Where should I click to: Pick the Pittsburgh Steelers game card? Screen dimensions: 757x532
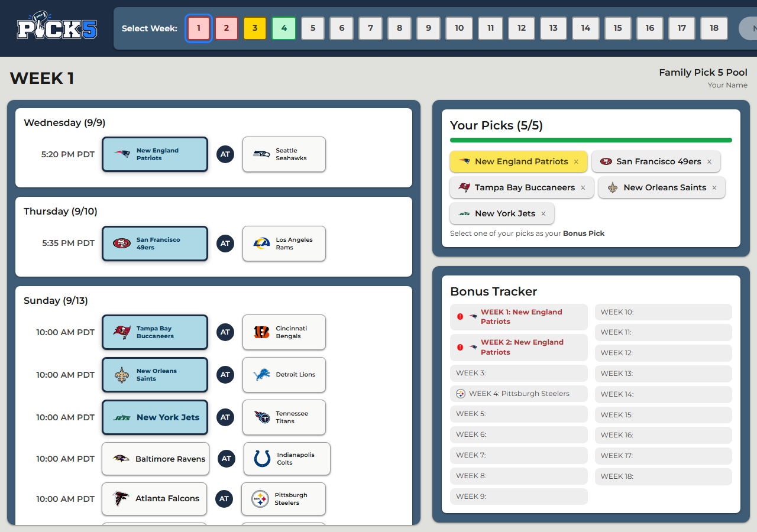tap(283, 499)
